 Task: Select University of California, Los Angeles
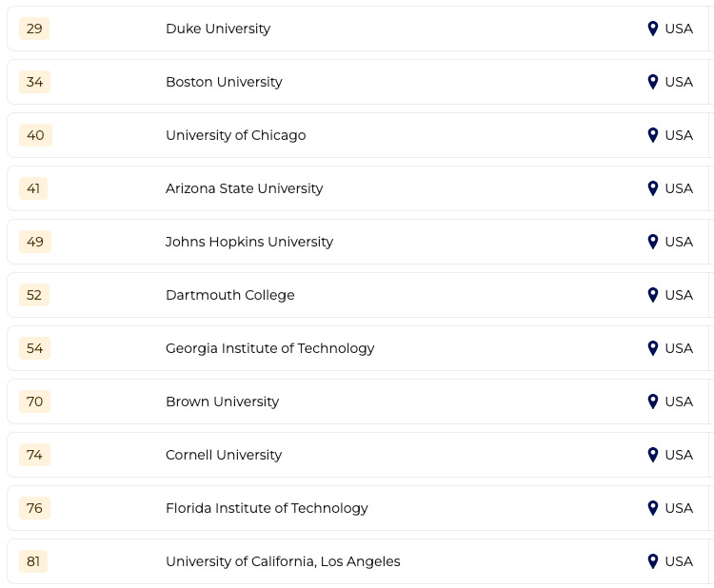283,561
